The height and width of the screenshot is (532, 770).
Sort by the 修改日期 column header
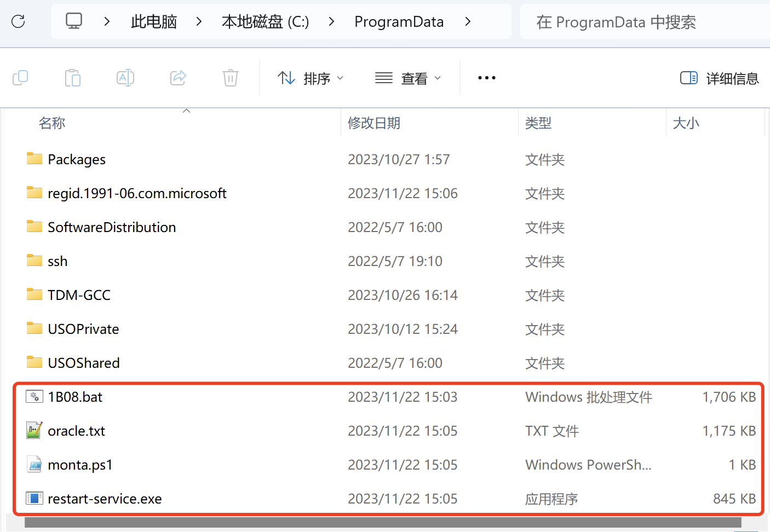[374, 123]
